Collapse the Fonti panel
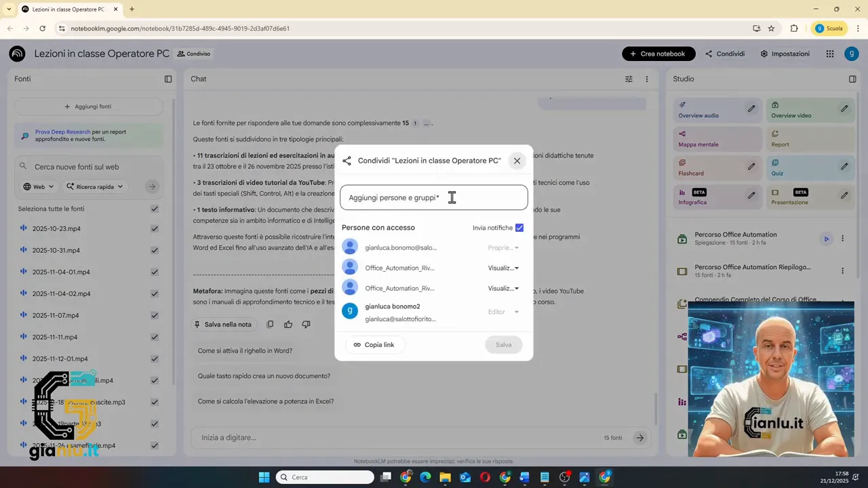This screenshot has width=868, height=488. coord(168,79)
